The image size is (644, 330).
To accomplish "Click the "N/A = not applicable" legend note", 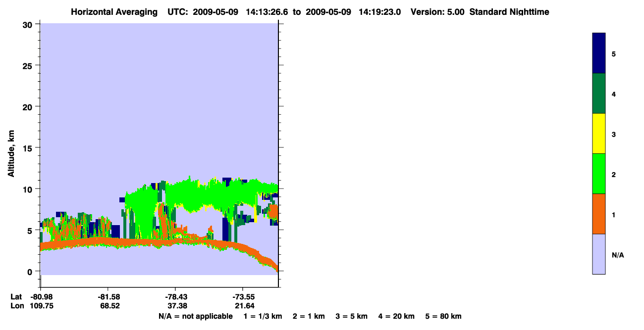I will (195, 316).
